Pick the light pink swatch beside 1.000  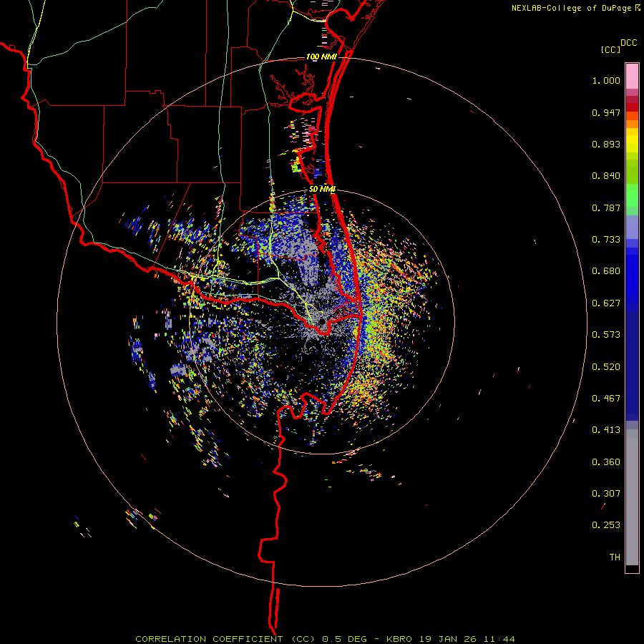click(632, 77)
